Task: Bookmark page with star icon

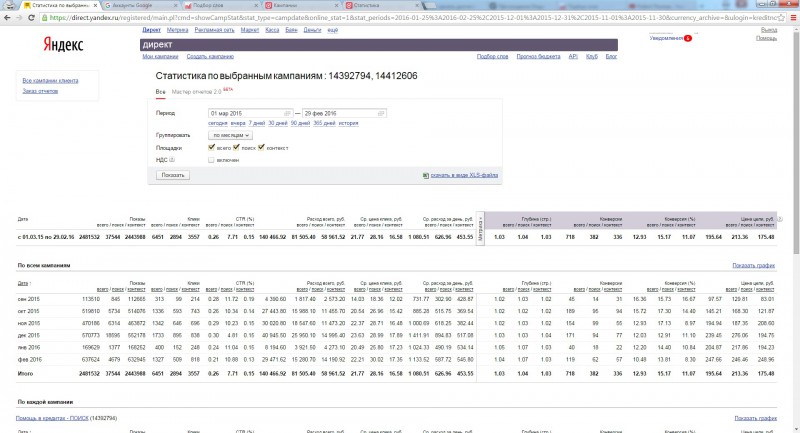Action: [781, 17]
